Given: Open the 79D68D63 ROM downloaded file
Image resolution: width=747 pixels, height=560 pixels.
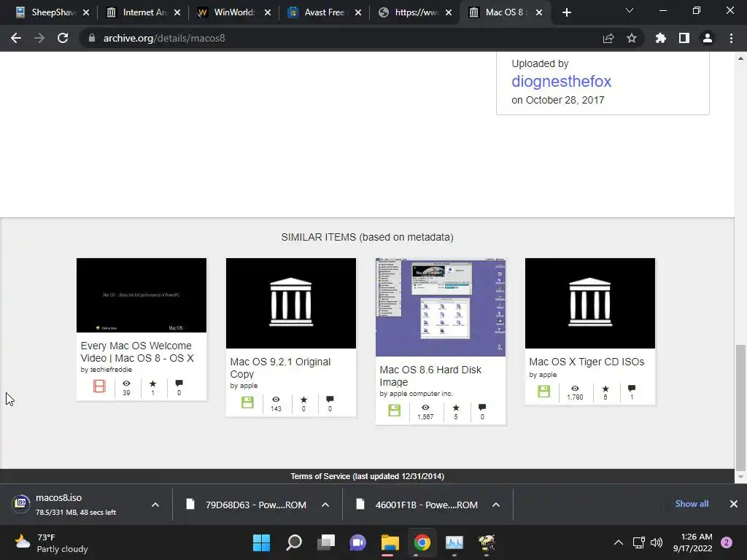Looking at the screenshot, I should [247, 505].
